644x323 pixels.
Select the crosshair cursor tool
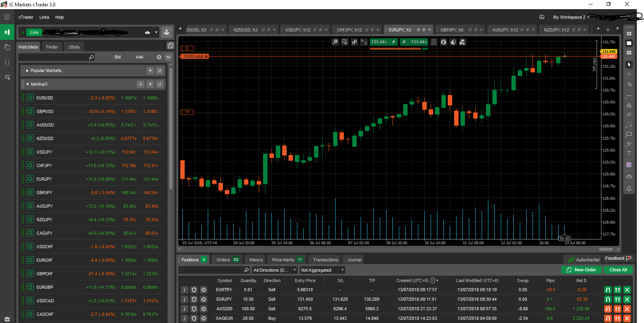629,74
